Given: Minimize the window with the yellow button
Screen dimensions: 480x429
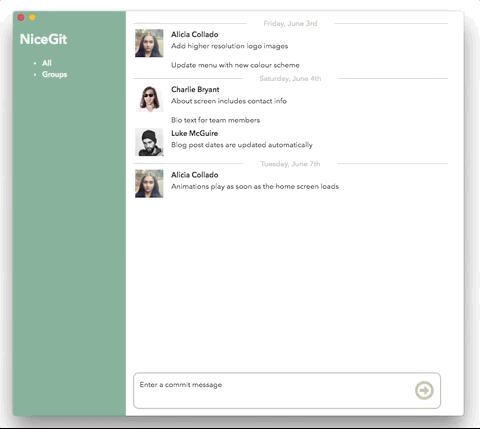Looking at the screenshot, I should pyautogui.click(x=32, y=17).
